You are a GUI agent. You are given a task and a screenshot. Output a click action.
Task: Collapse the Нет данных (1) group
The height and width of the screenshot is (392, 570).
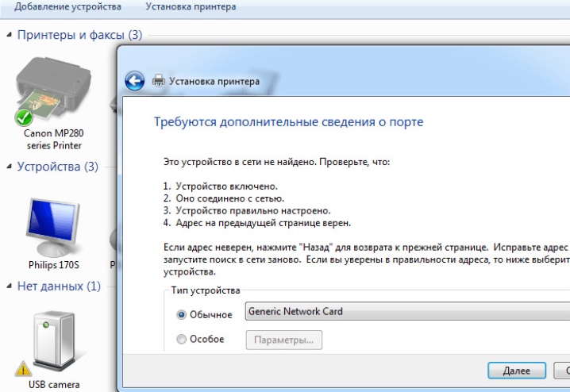tap(9, 286)
